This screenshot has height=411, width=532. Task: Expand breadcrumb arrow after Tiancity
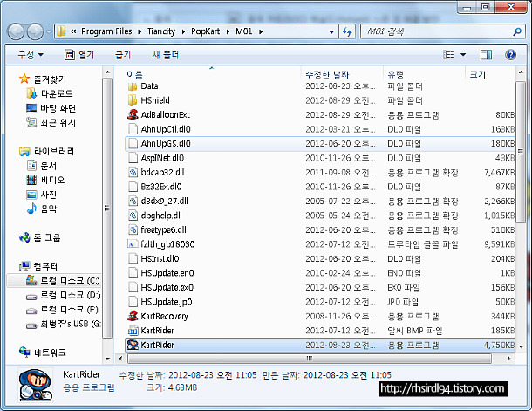tap(183, 32)
